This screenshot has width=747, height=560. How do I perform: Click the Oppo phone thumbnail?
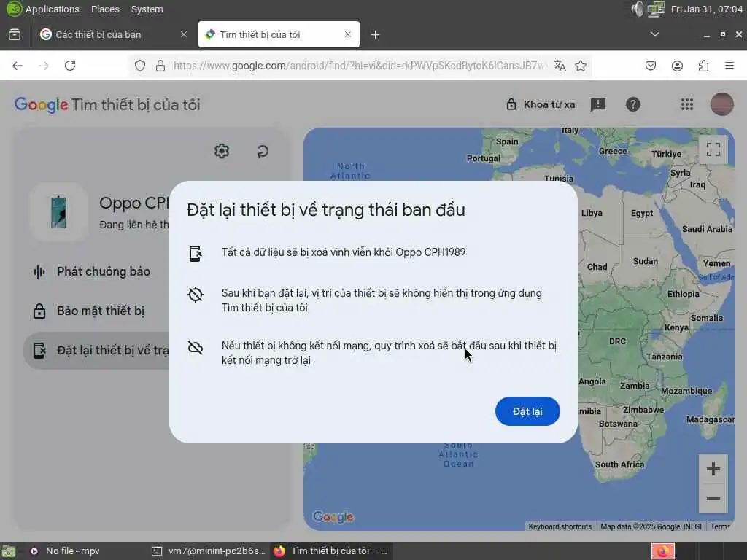tap(58, 212)
